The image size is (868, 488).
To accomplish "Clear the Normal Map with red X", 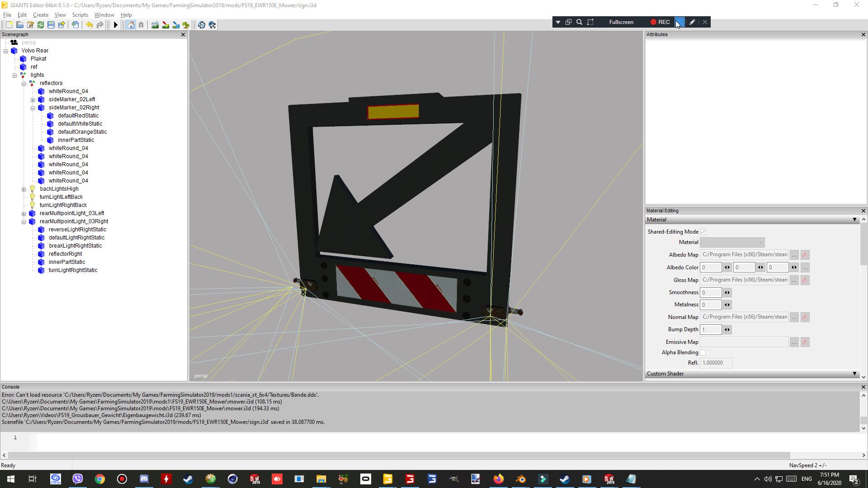I will pyautogui.click(x=805, y=317).
